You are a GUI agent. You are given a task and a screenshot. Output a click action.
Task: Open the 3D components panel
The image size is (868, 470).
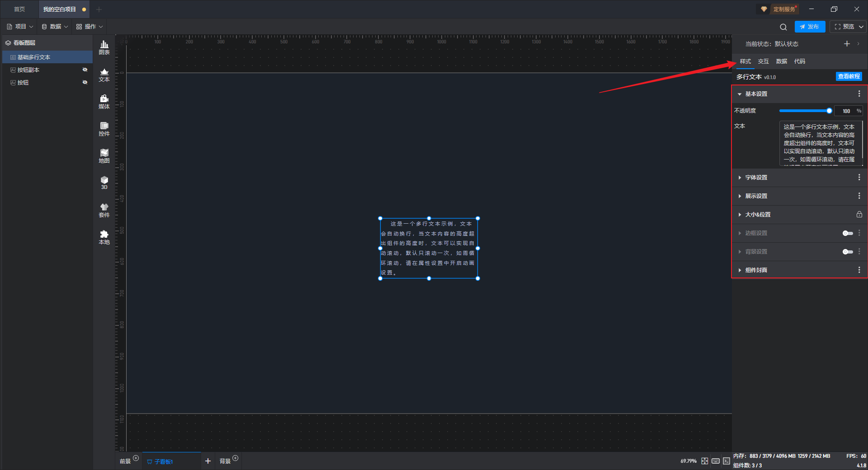104,183
